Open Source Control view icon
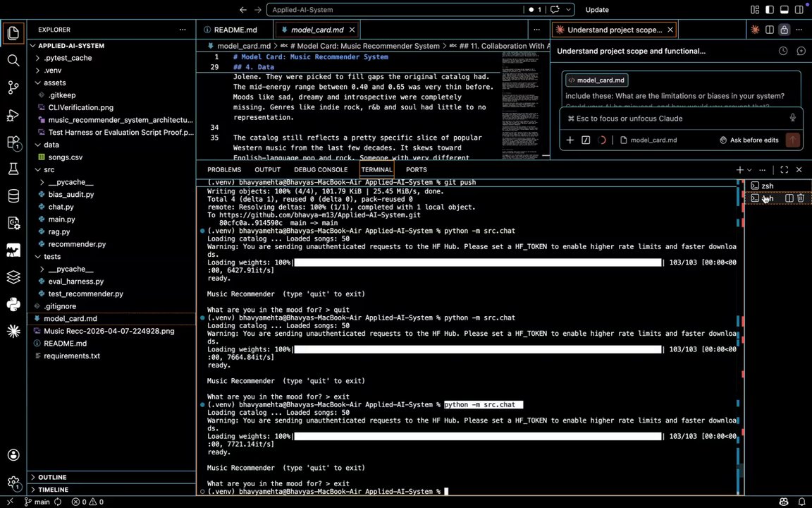 point(13,87)
